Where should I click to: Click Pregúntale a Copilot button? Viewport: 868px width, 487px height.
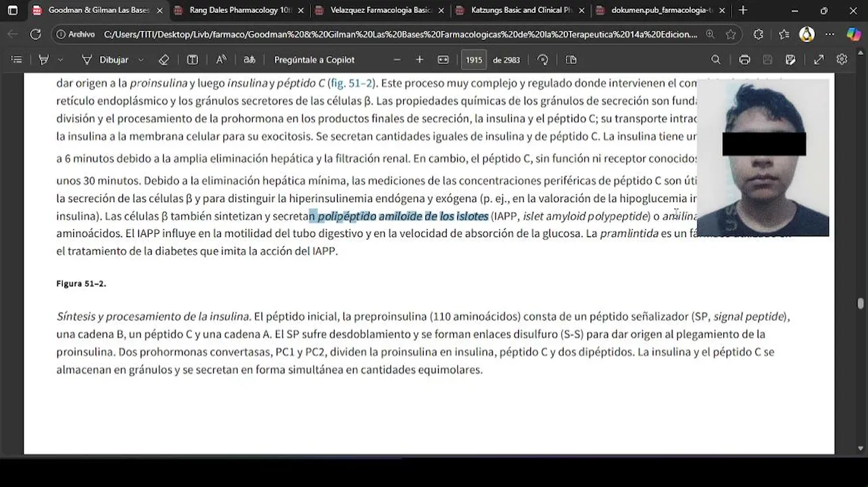click(x=314, y=60)
